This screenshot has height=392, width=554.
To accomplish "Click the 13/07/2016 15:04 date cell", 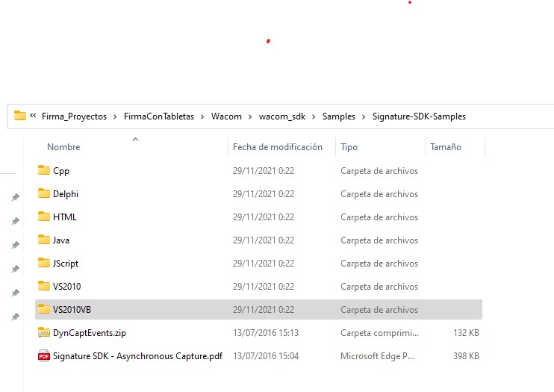I will point(266,356).
